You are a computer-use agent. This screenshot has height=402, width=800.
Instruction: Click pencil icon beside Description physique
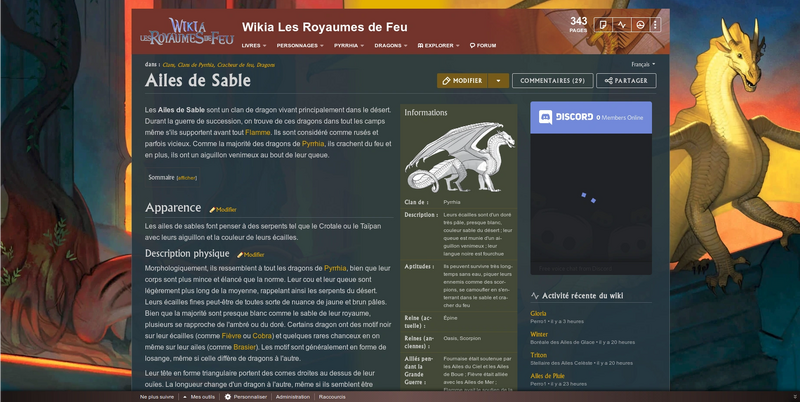click(x=240, y=255)
